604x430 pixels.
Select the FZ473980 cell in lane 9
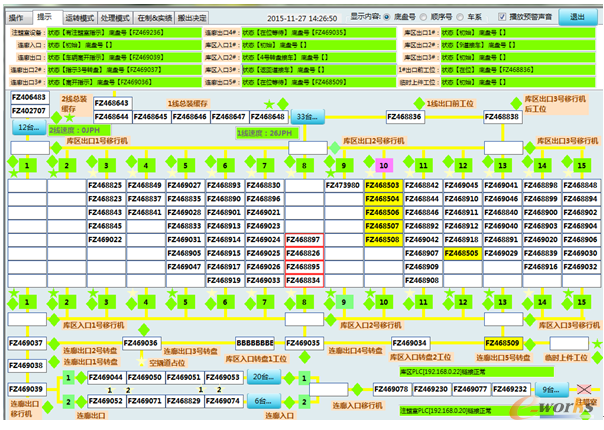click(x=344, y=185)
